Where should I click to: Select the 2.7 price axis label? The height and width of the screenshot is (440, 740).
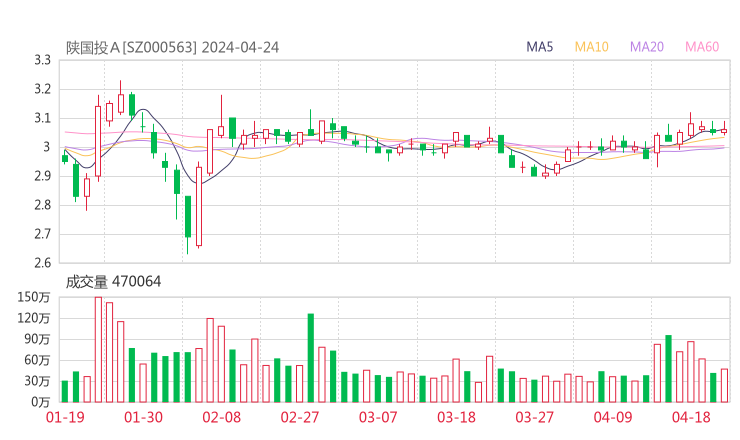[42, 234]
